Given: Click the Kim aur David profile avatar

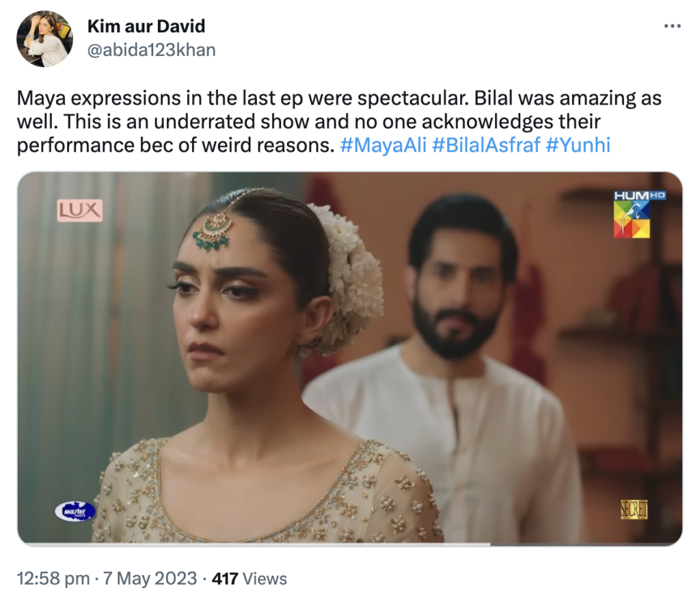Looking at the screenshot, I should tap(45, 39).
